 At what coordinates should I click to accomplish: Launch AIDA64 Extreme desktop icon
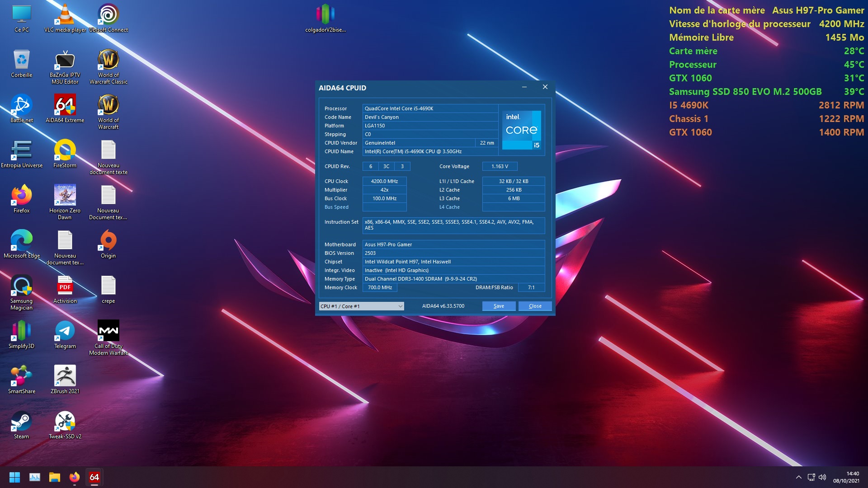point(65,108)
